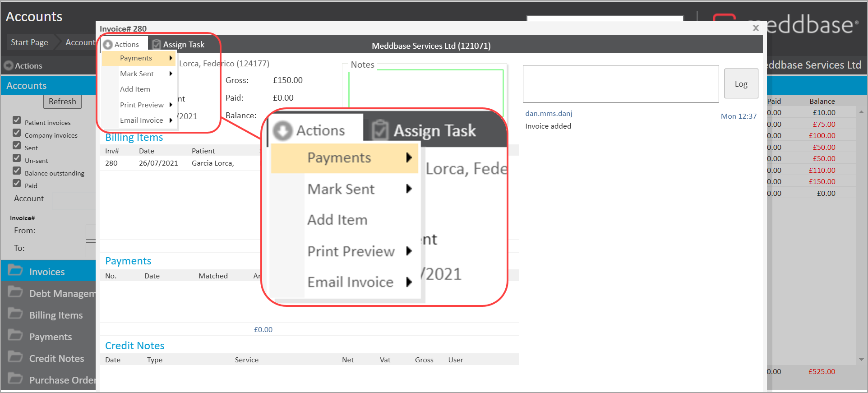This screenshot has height=393, width=868.
Task: Click the Invoice From input field
Action: pyautogui.click(x=91, y=232)
